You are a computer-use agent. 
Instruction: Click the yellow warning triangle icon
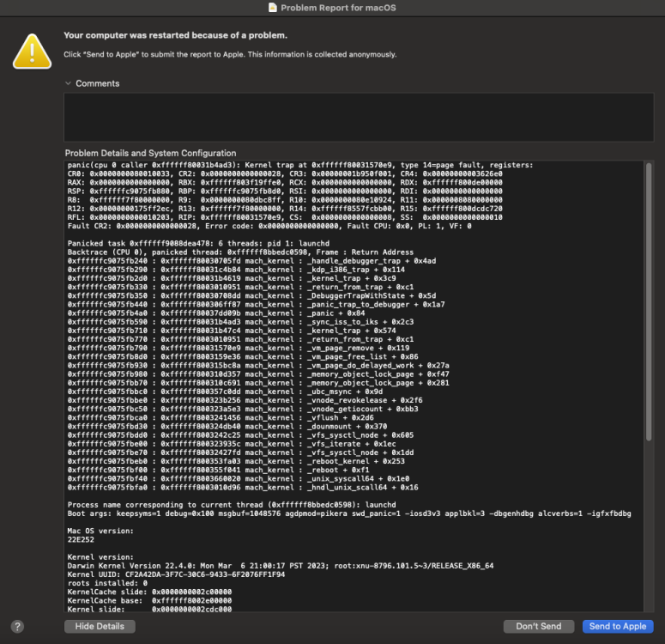pyautogui.click(x=33, y=52)
